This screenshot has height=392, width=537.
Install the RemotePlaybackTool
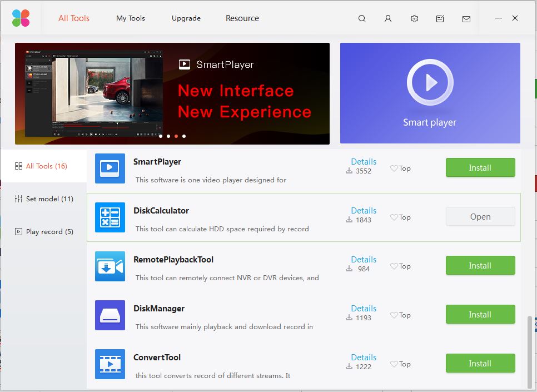pos(480,266)
